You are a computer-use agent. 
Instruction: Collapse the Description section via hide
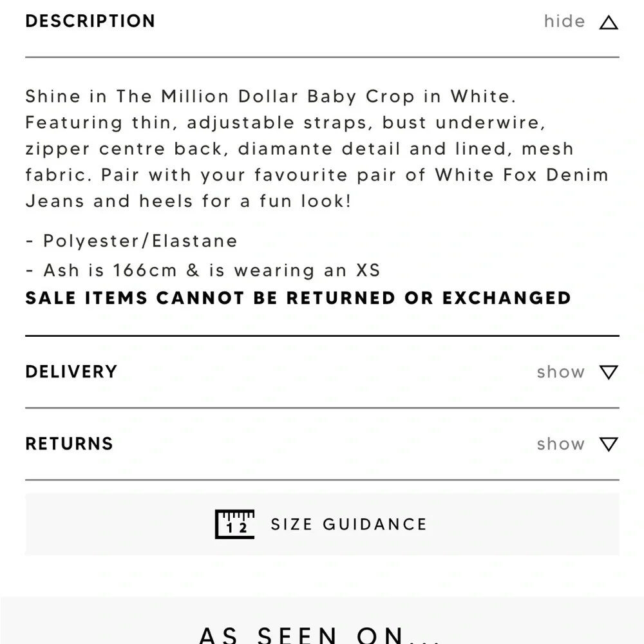click(564, 21)
